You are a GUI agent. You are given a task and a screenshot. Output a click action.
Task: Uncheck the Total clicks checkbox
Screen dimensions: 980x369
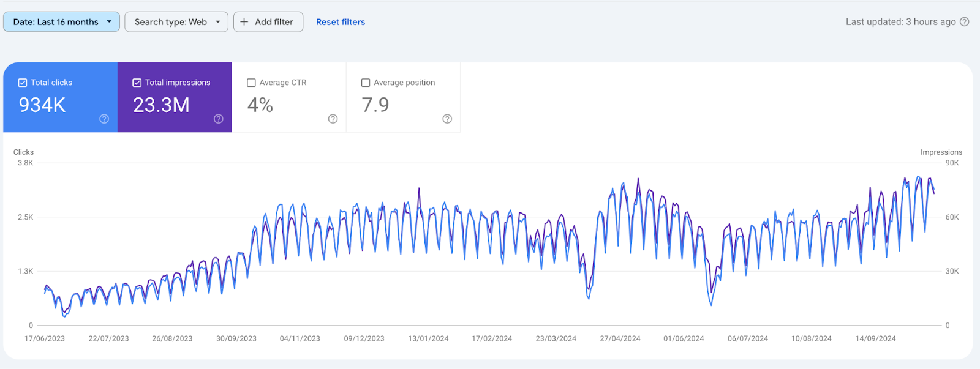tap(23, 83)
